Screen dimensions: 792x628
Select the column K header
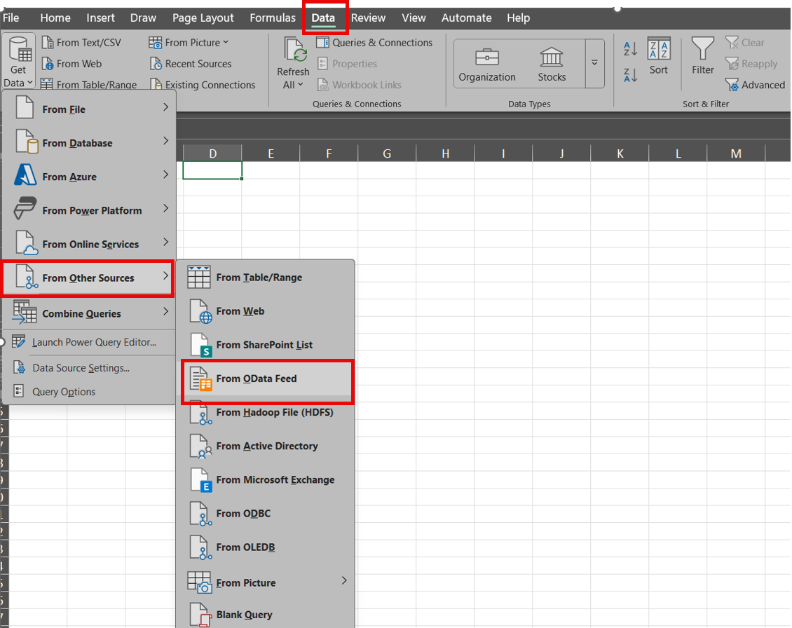(620, 153)
